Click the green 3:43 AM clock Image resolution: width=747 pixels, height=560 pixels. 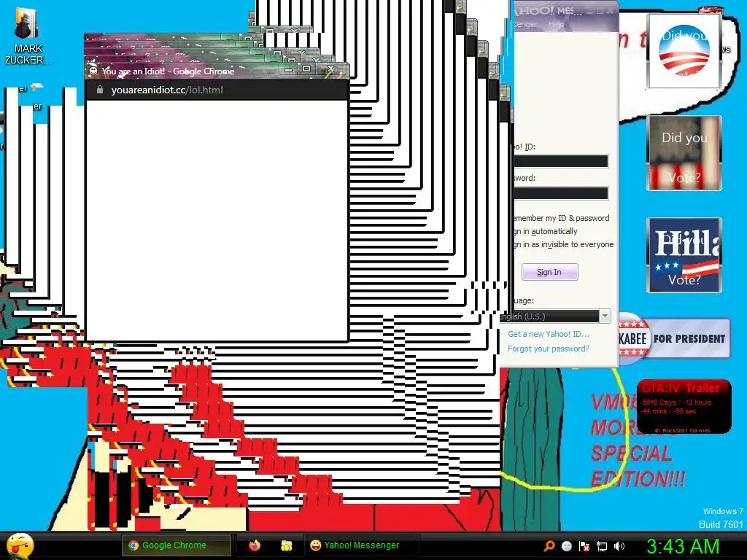(x=683, y=546)
